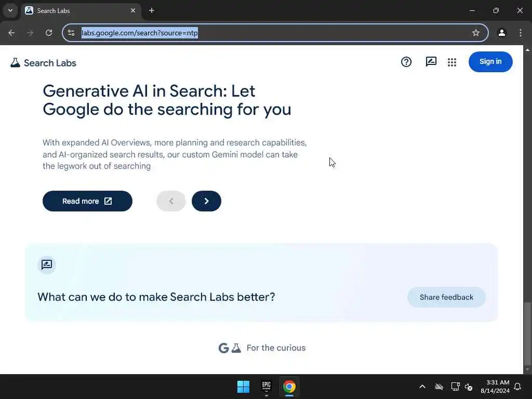This screenshot has width=532, height=399.
Task: Click the network display tray icon
Action: pos(455,387)
